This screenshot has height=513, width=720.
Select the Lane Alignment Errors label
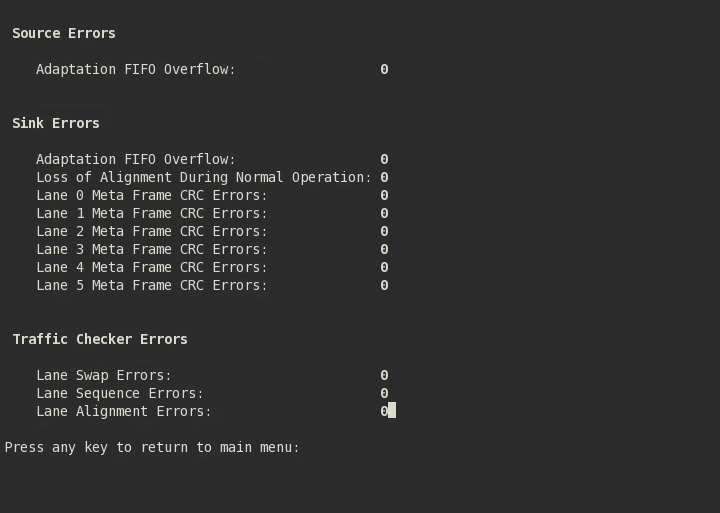[124, 411]
